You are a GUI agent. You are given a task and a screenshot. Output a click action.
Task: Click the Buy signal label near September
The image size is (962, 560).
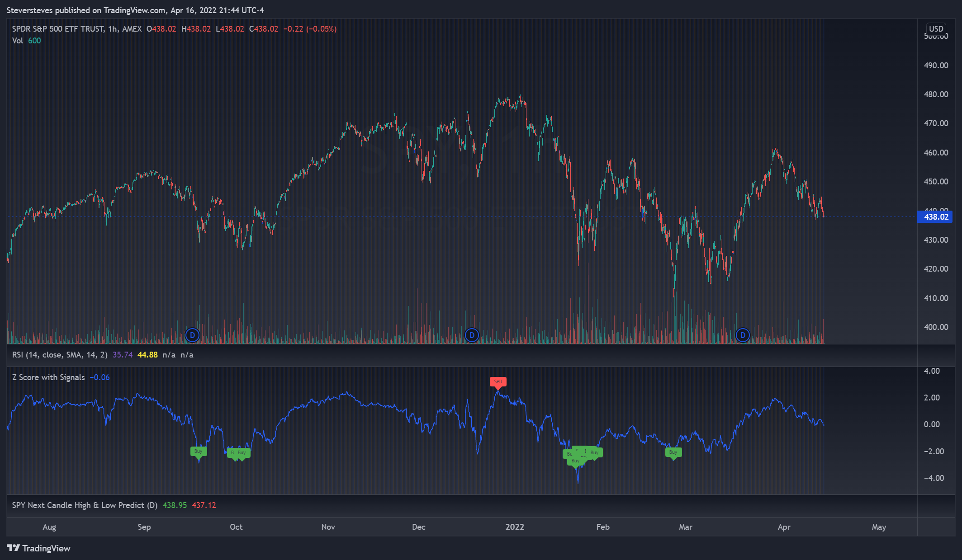coord(199,451)
